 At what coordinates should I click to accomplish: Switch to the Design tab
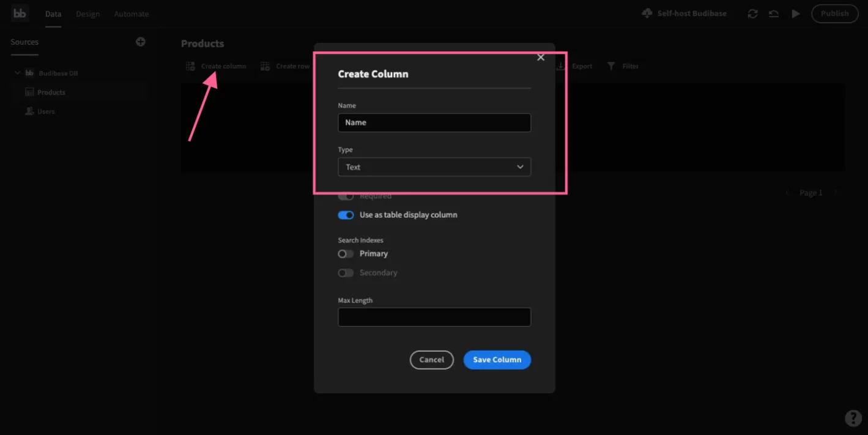point(87,13)
